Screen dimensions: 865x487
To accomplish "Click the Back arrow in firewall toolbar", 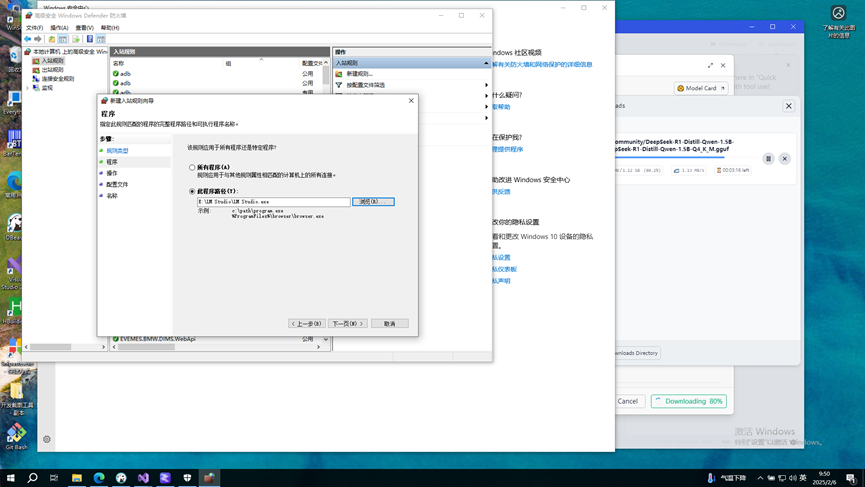I will click(x=28, y=39).
